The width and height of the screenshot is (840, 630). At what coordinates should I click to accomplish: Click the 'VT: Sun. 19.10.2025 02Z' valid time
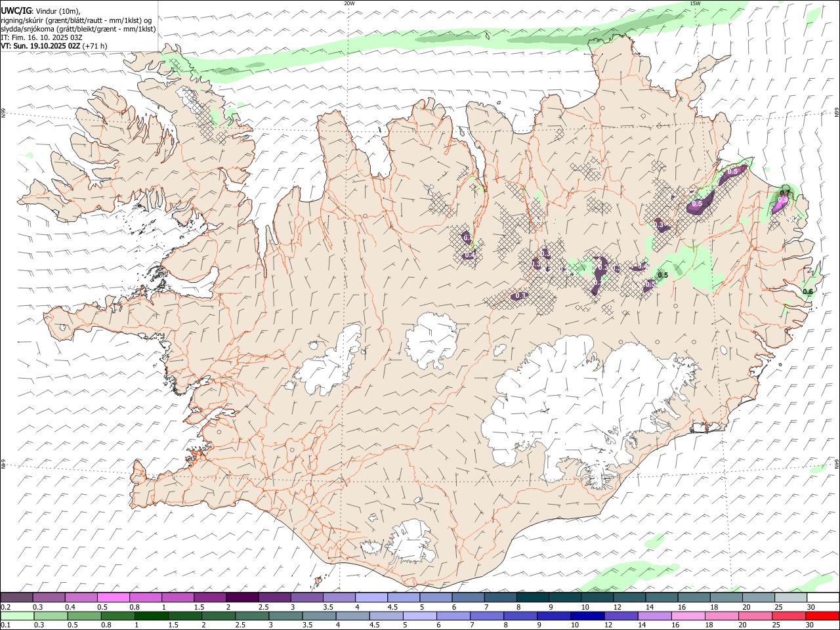point(41,46)
